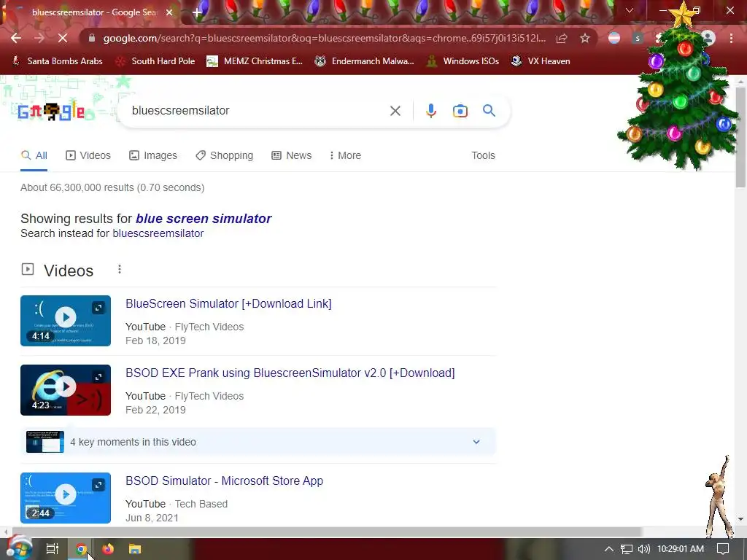Click the taskbar clock showing 10:29:01 AM
This screenshot has width=747, height=560.
pos(681,549)
